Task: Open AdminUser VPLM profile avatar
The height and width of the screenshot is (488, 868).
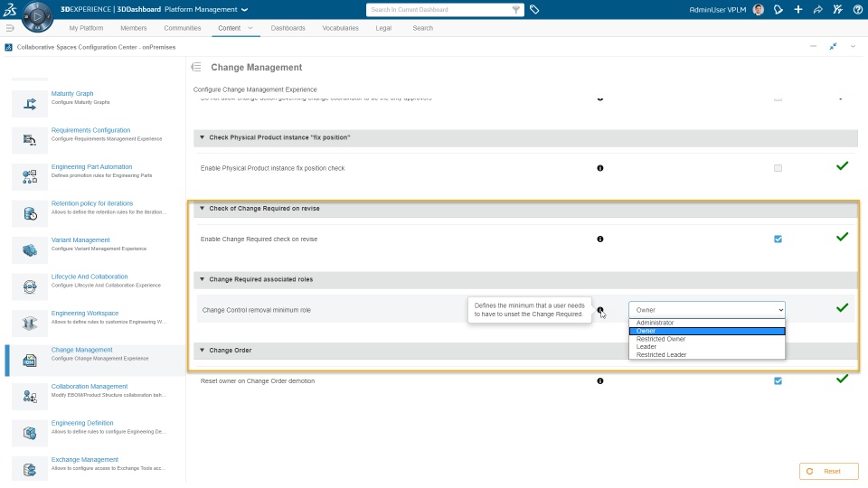Action: (759, 9)
